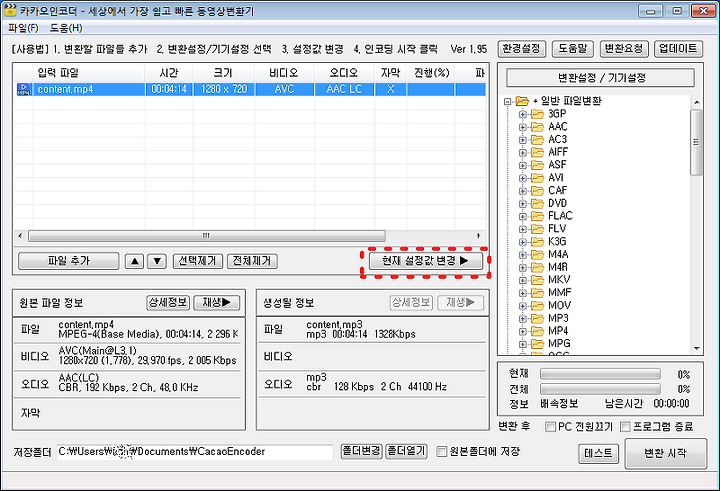This screenshot has width=720, height=491.
Task: Expand the MP3 tree node
Action: [523, 318]
